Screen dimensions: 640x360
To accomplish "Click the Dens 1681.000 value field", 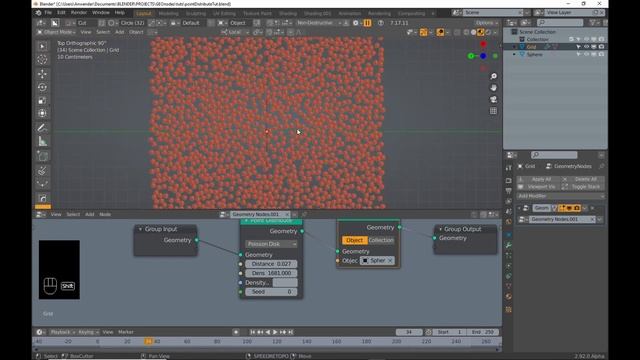I will 271,273.
